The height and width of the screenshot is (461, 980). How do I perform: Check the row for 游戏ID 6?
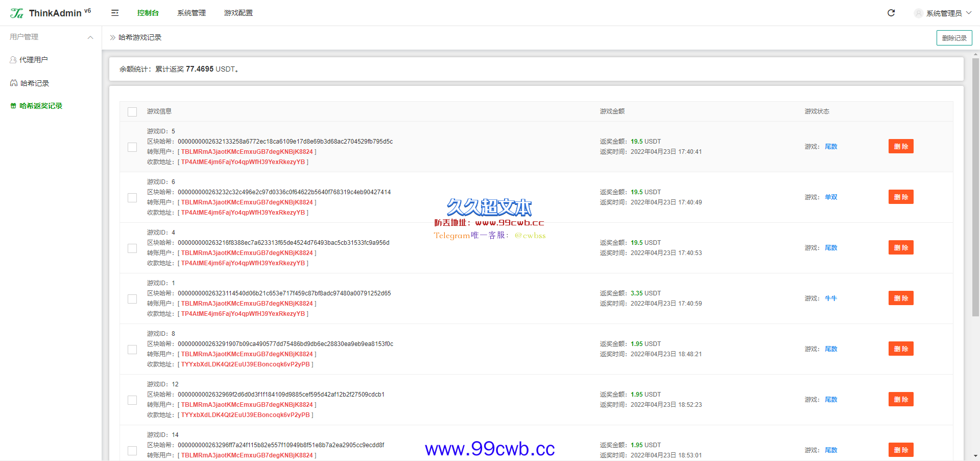pyautogui.click(x=132, y=197)
